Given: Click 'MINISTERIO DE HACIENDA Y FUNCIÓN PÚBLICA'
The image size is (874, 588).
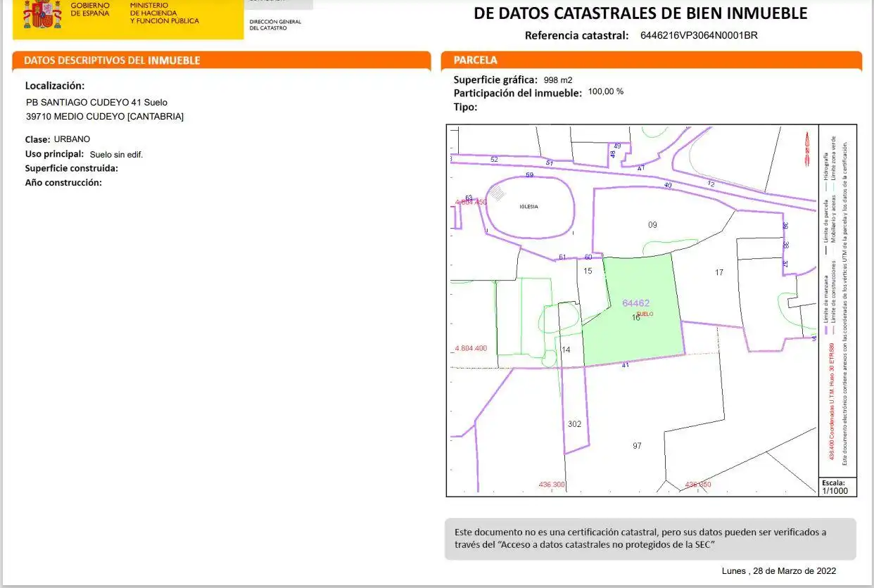Looking at the screenshot, I should 165,13.
